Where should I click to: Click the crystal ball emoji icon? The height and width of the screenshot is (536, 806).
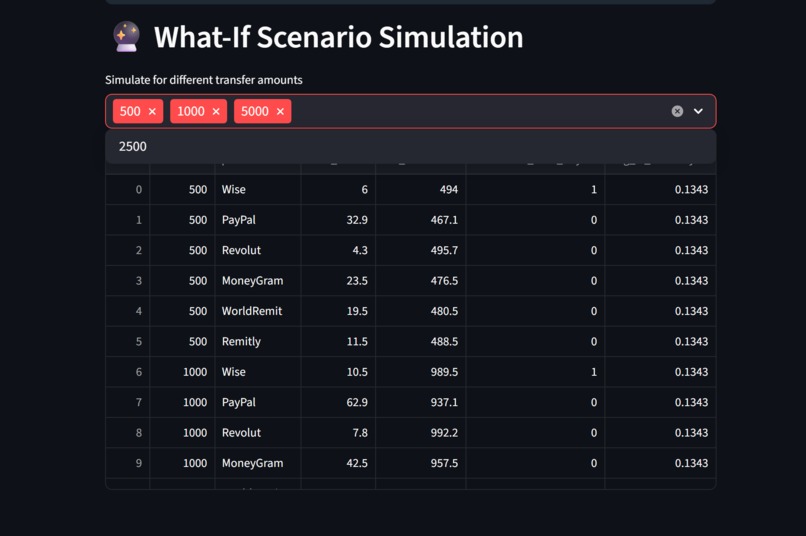(x=126, y=37)
